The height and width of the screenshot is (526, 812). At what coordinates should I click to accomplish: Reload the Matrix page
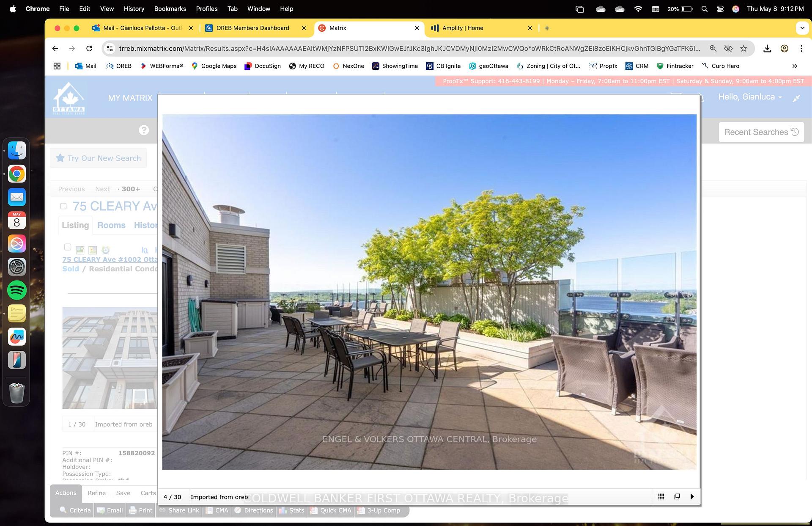89,49
